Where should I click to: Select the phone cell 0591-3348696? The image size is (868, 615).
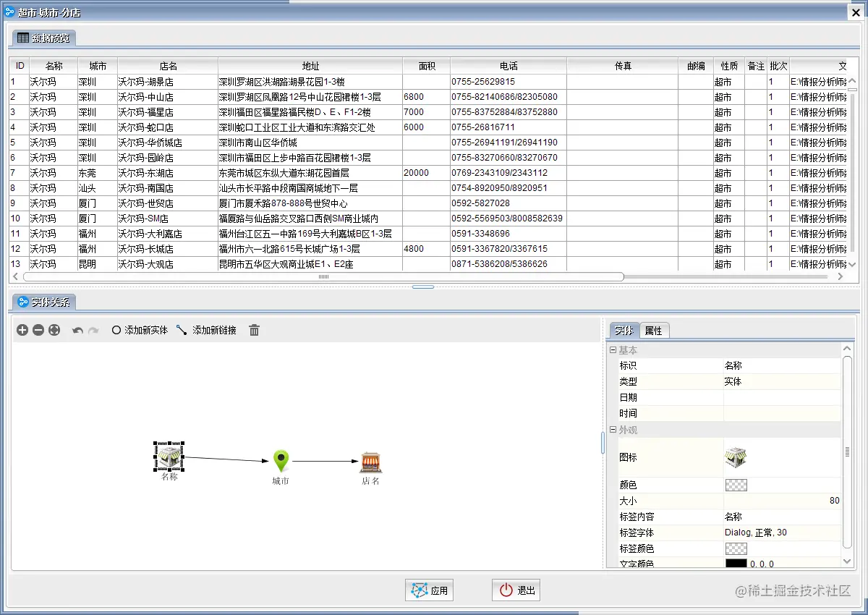click(509, 234)
